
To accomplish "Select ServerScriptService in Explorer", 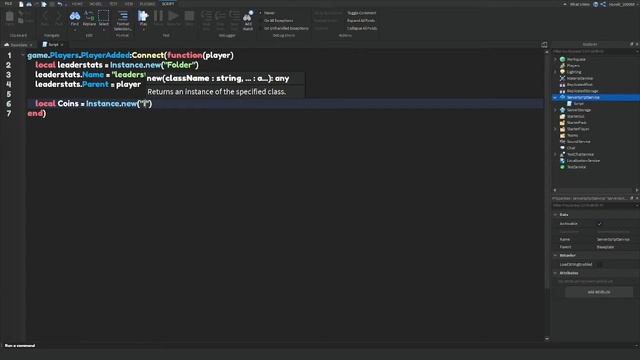I will [x=583, y=98].
